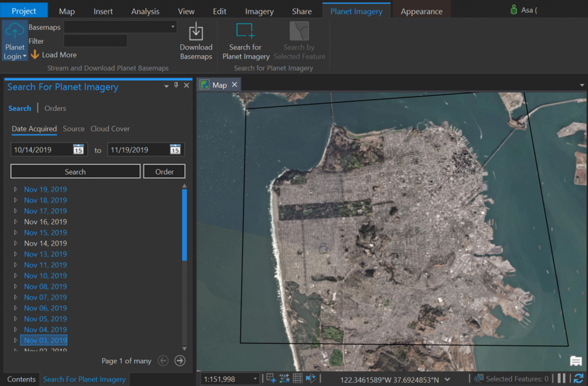Open end date calendar picker
This screenshot has width=588, height=386.
[x=175, y=149]
